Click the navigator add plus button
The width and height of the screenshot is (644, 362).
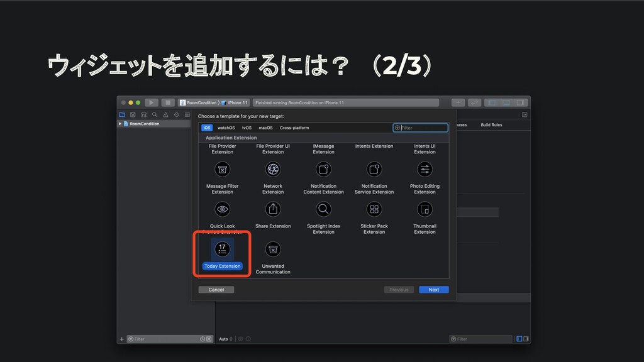pos(121,339)
